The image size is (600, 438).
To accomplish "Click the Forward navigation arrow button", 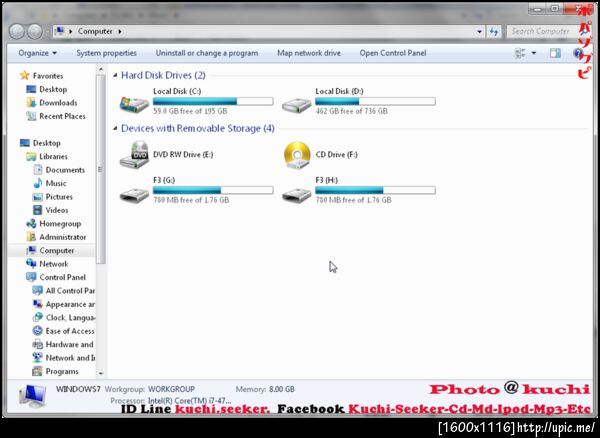I will 35,31.
